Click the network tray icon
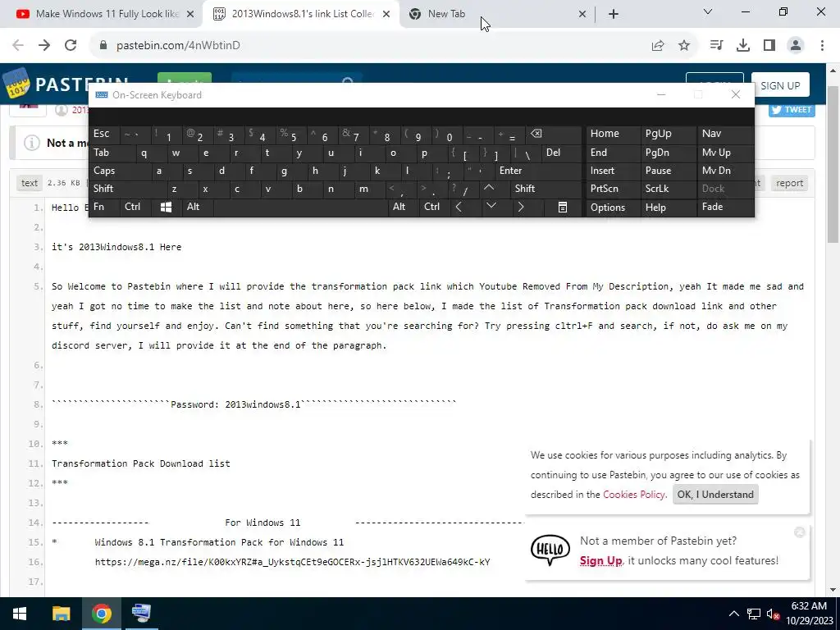This screenshot has height=630, width=840. (754, 614)
